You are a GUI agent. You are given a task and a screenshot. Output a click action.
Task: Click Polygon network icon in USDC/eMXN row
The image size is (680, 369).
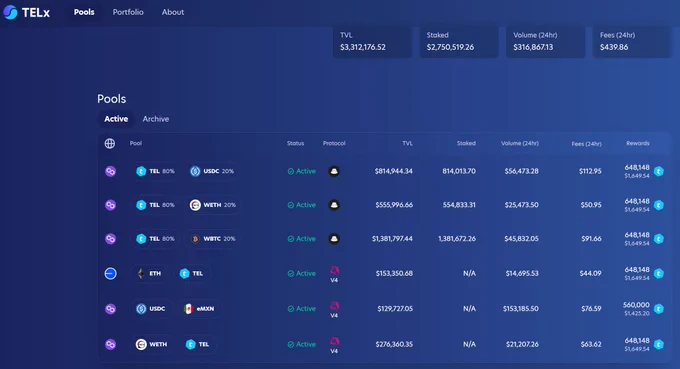pyautogui.click(x=110, y=309)
